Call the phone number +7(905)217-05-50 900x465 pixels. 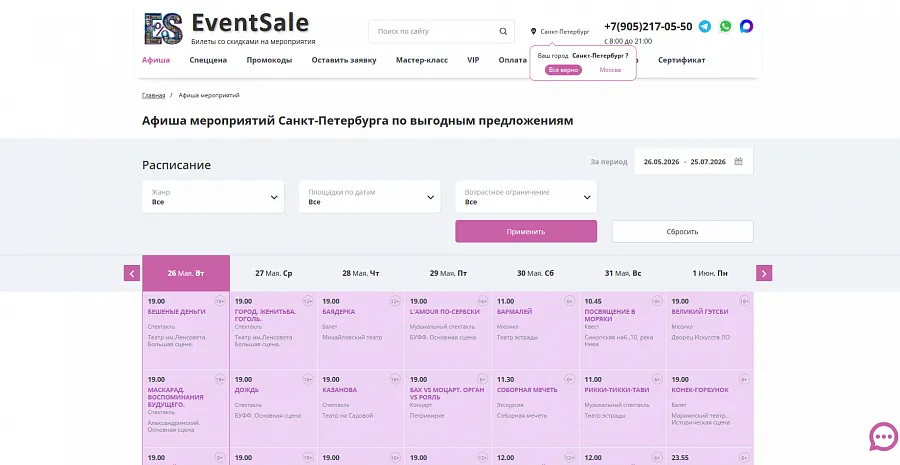(648, 26)
